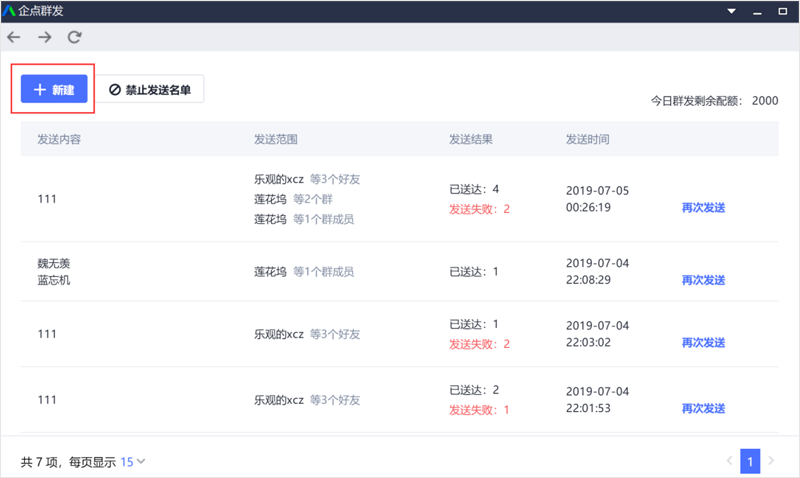Open the title bar dropdown triangle menu
Image resolution: width=800 pixels, height=478 pixels.
pyautogui.click(x=731, y=11)
